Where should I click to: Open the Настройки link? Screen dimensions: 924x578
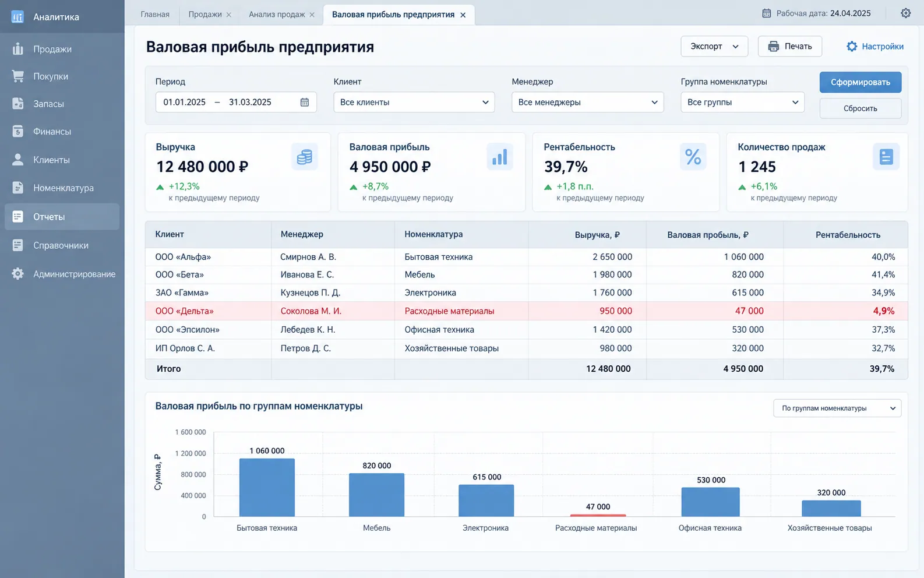tap(875, 47)
